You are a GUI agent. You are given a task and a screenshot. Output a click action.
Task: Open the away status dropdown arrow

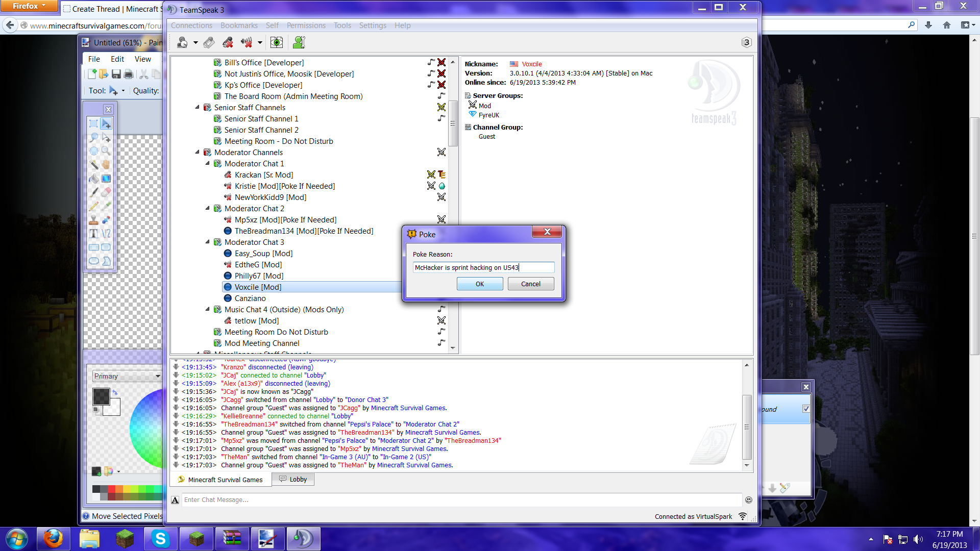(x=195, y=43)
